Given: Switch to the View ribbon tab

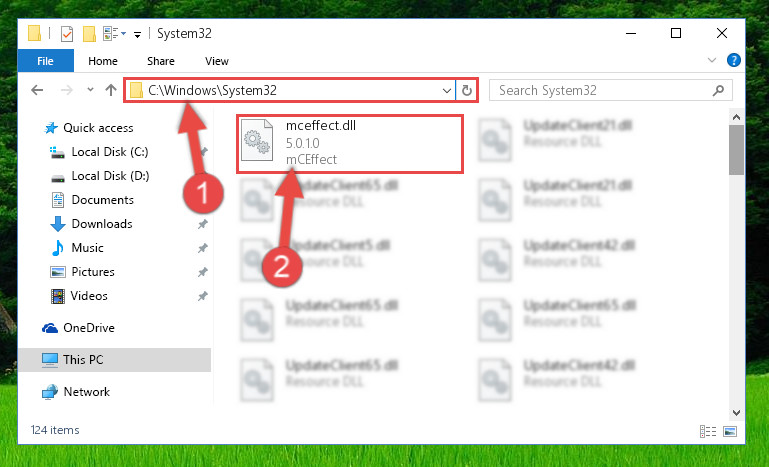Looking at the screenshot, I should (217, 61).
